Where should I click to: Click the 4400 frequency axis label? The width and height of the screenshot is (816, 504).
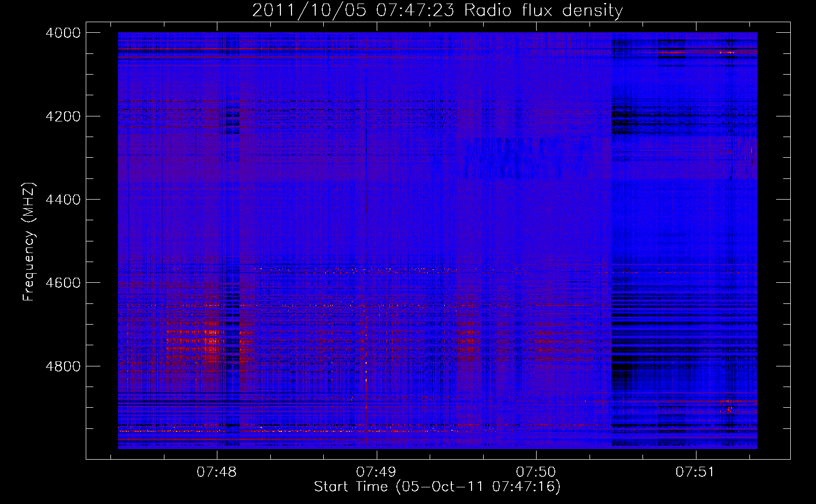(63, 200)
